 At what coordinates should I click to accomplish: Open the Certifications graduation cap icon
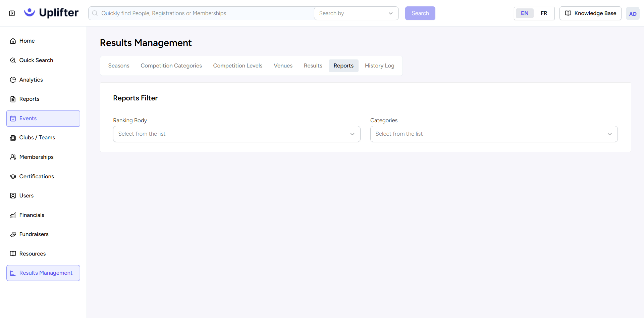pyautogui.click(x=13, y=177)
